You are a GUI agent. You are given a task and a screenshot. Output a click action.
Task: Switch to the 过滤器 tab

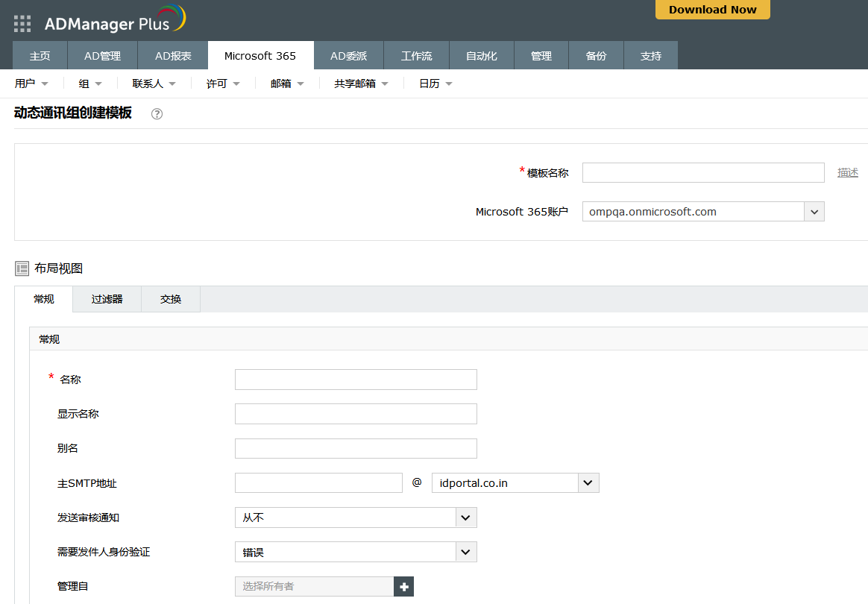pos(107,299)
